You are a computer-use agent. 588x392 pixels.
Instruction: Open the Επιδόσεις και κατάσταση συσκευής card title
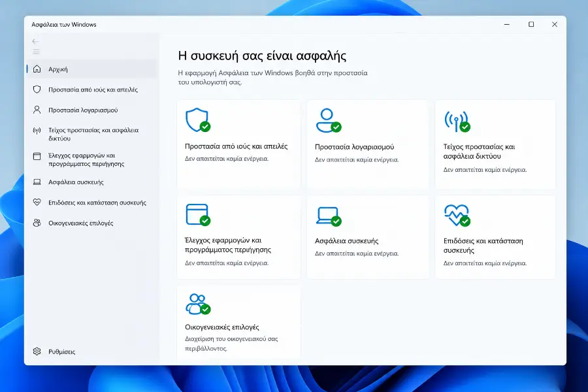pos(483,246)
